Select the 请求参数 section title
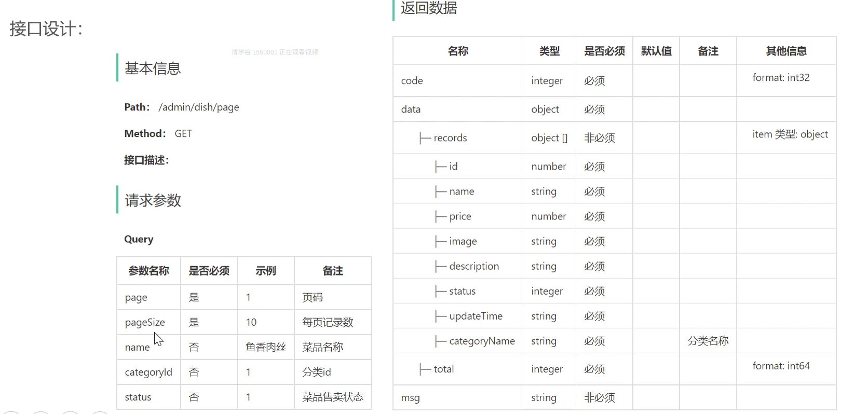 point(153,200)
